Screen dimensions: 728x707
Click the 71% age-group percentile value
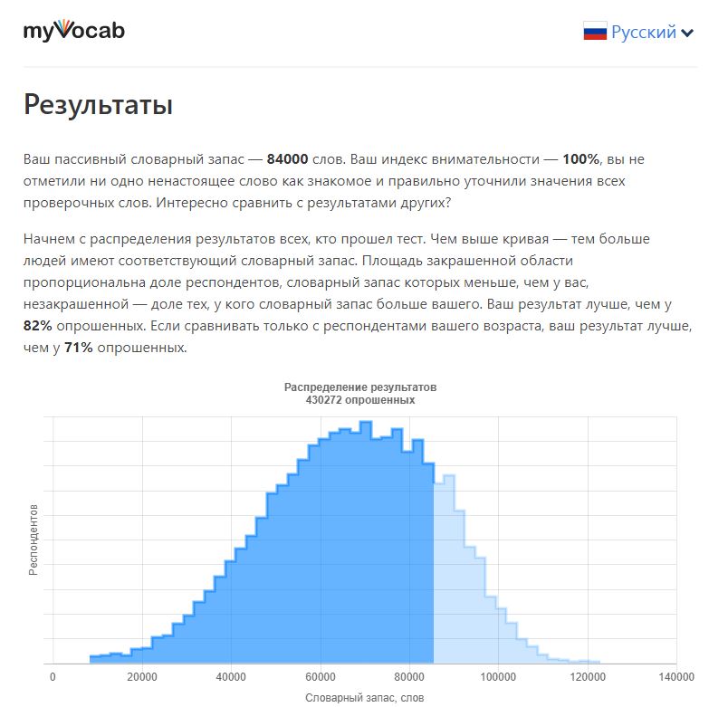click(79, 348)
